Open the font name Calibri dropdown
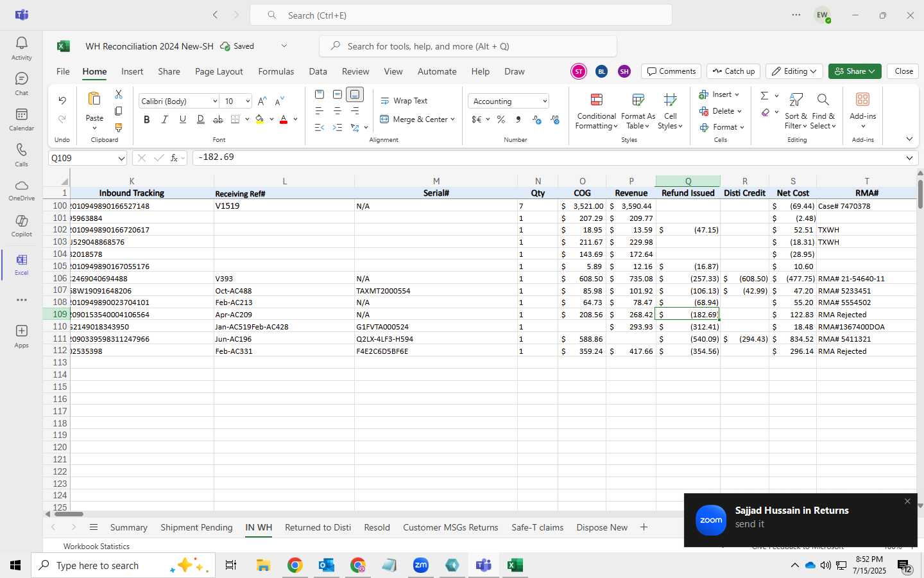This screenshot has width=924, height=578. pos(215,101)
